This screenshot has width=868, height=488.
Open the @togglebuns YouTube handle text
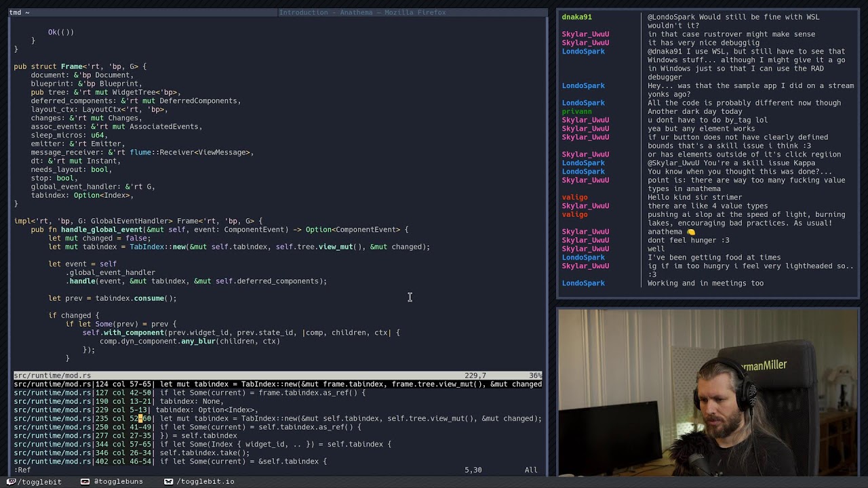coord(118,482)
